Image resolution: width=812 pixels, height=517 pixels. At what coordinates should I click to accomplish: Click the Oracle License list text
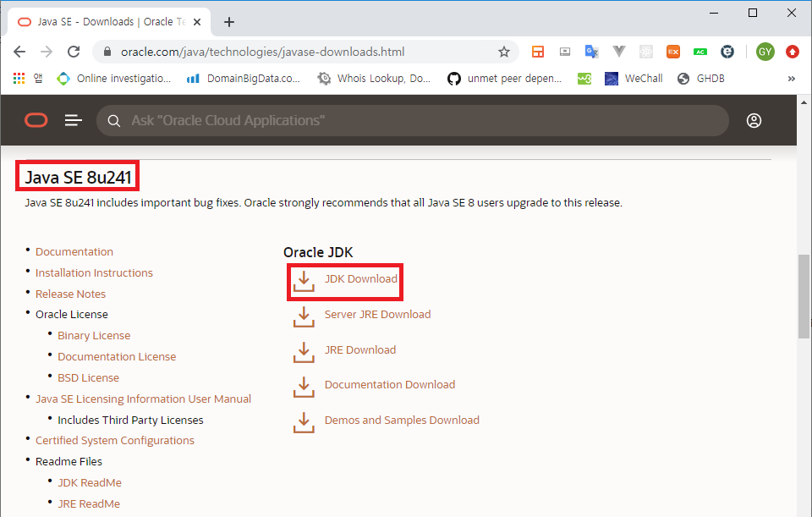71,315
